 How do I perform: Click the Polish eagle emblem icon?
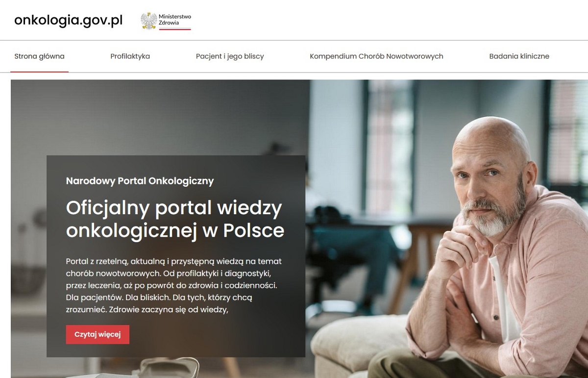[148, 21]
